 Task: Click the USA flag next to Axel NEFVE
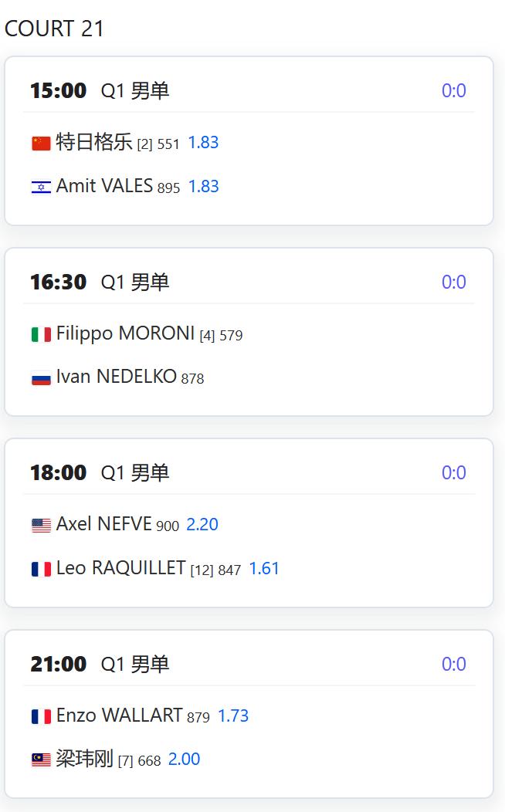pyautogui.click(x=41, y=525)
